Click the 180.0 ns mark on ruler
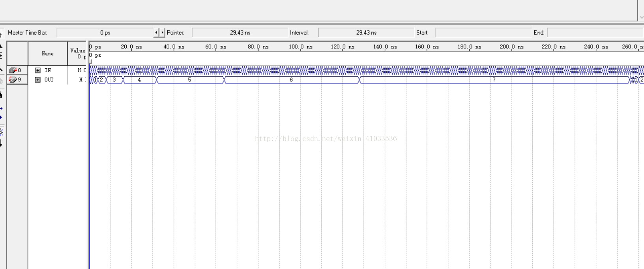Screen dimensions: 644x269 click(470, 47)
